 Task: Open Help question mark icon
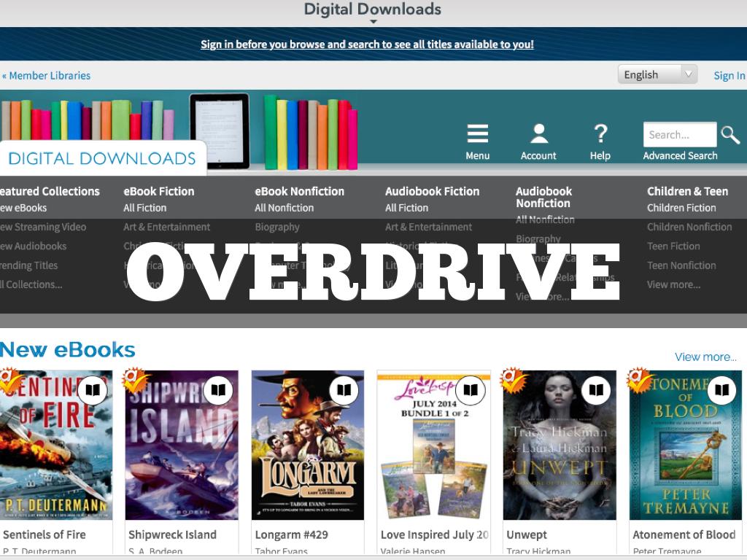[x=600, y=135]
